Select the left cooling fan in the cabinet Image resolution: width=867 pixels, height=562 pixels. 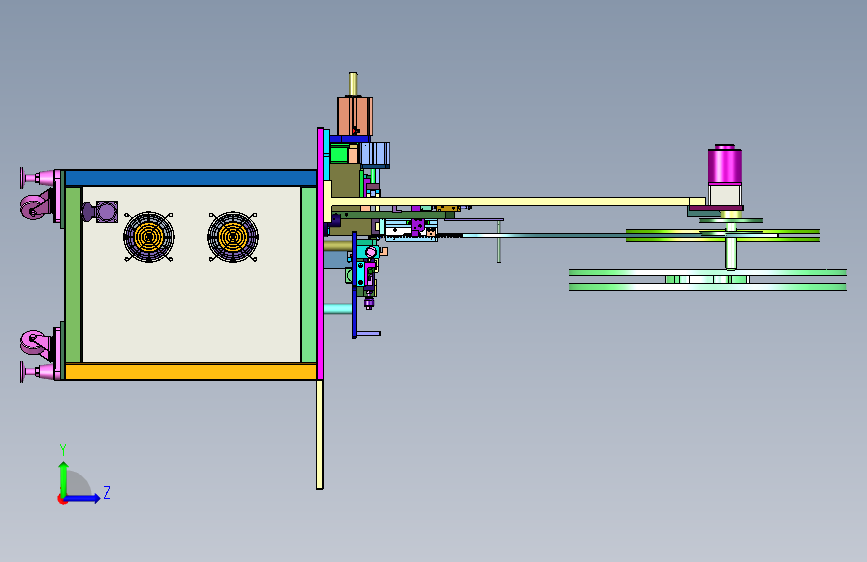[x=149, y=237]
